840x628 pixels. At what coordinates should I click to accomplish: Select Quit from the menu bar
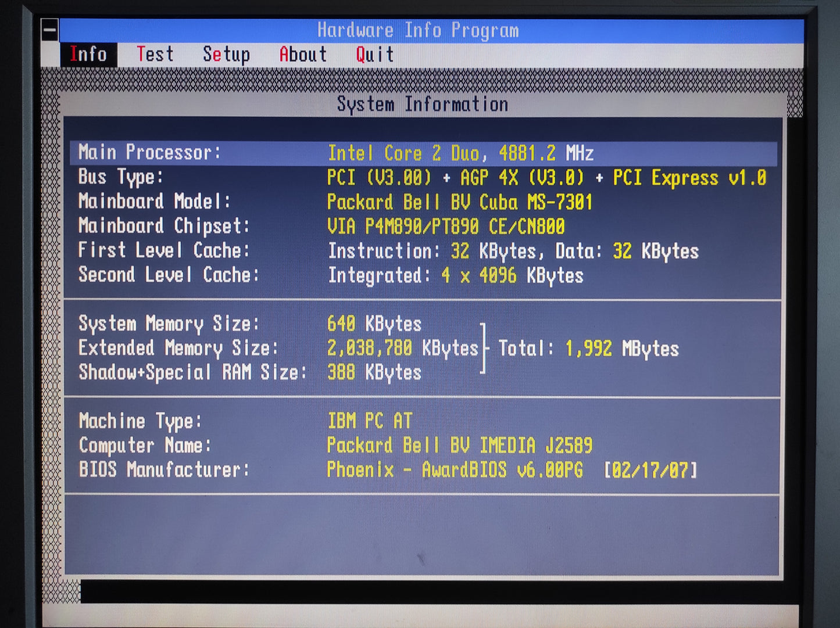pyautogui.click(x=374, y=54)
